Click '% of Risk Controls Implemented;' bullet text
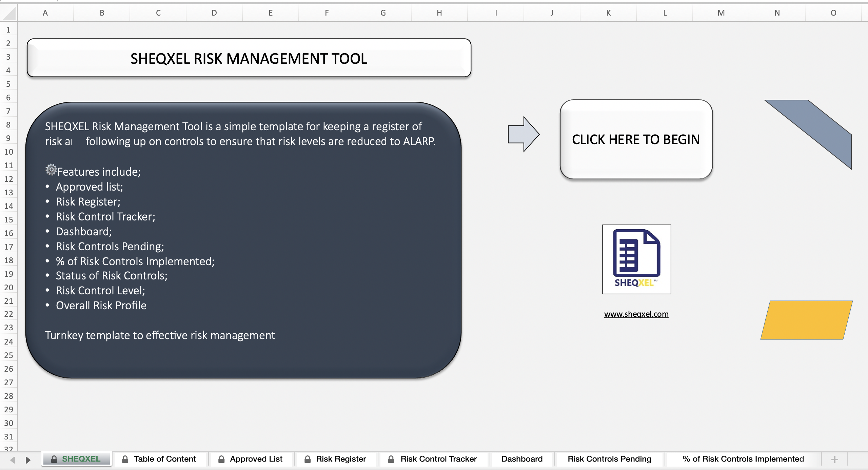 pos(135,261)
